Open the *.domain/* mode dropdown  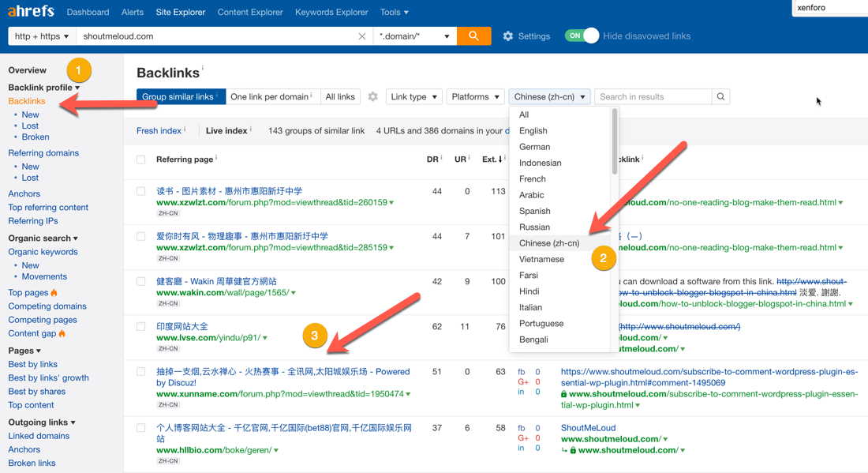click(414, 36)
